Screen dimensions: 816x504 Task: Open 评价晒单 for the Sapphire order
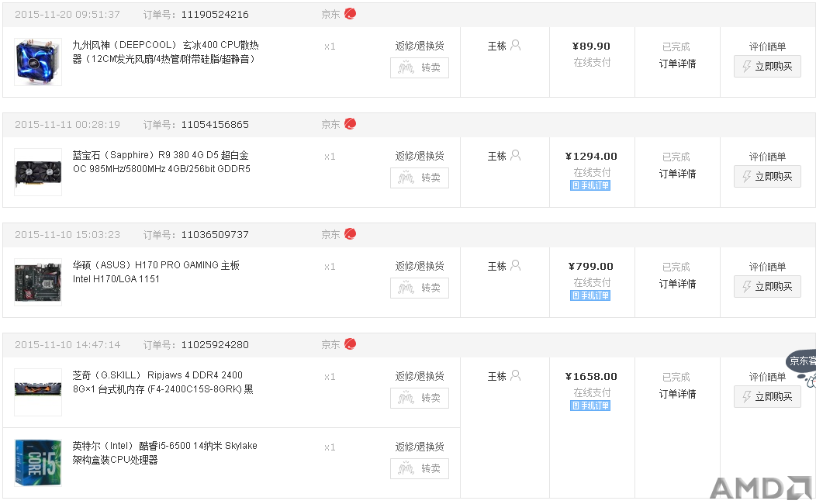coord(767,157)
